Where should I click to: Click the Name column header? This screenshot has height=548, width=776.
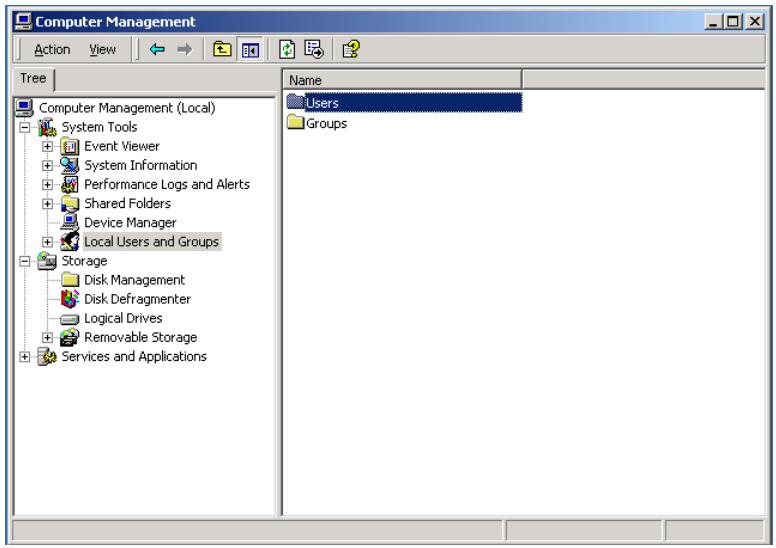click(402, 80)
